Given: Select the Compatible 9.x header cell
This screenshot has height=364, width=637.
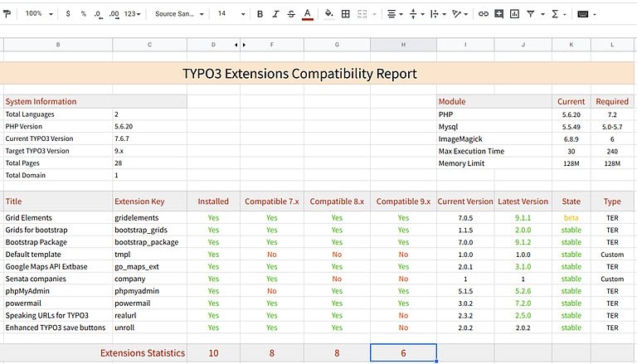Looking at the screenshot, I should 403,201.
